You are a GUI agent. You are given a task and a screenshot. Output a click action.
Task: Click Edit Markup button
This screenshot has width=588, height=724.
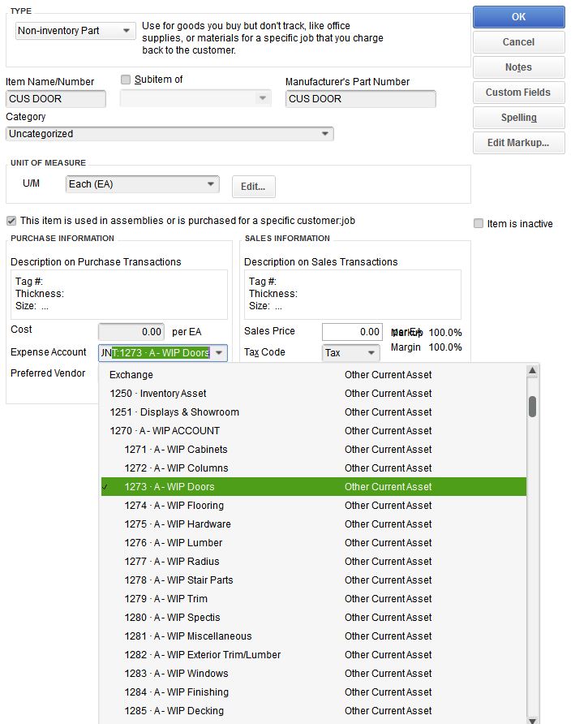518,143
